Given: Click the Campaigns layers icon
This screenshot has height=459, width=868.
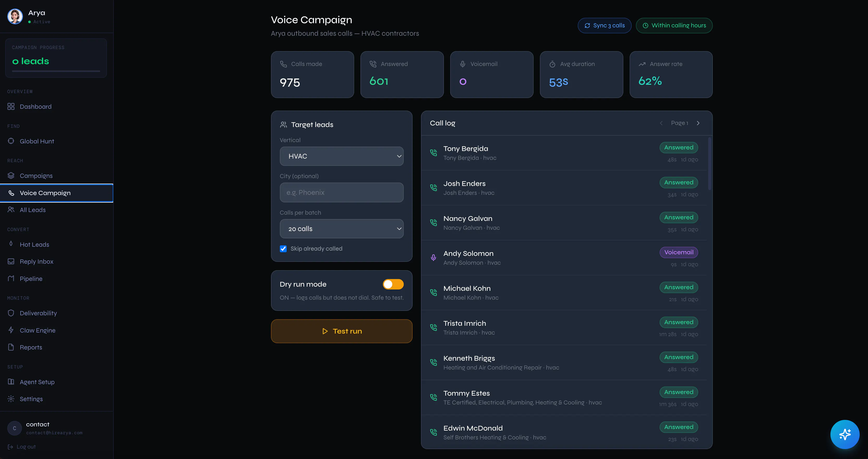Looking at the screenshot, I should (x=11, y=176).
